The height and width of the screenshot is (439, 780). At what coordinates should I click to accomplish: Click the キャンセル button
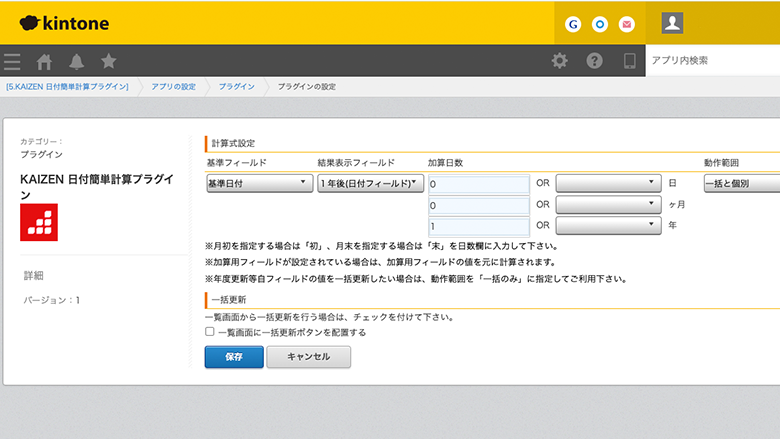coord(308,356)
